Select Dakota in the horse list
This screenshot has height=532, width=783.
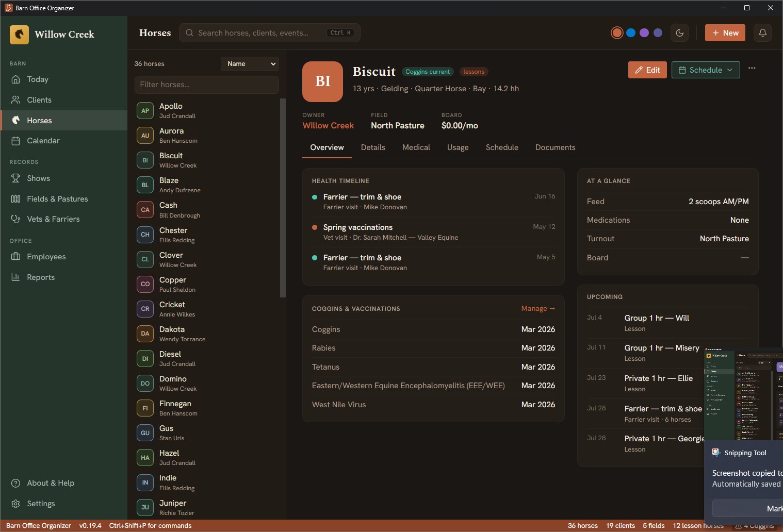(x=206, y=334)
